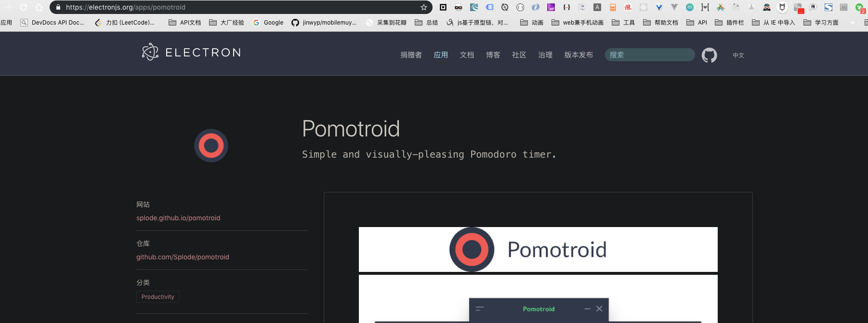Open the gray letter A extension
The height and width of the screenshot is (323, 868).
597,7
